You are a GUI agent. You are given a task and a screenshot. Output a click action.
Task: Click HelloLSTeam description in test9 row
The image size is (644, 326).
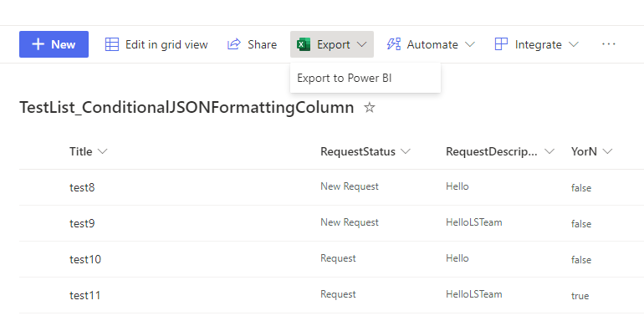tap(474, 222)
